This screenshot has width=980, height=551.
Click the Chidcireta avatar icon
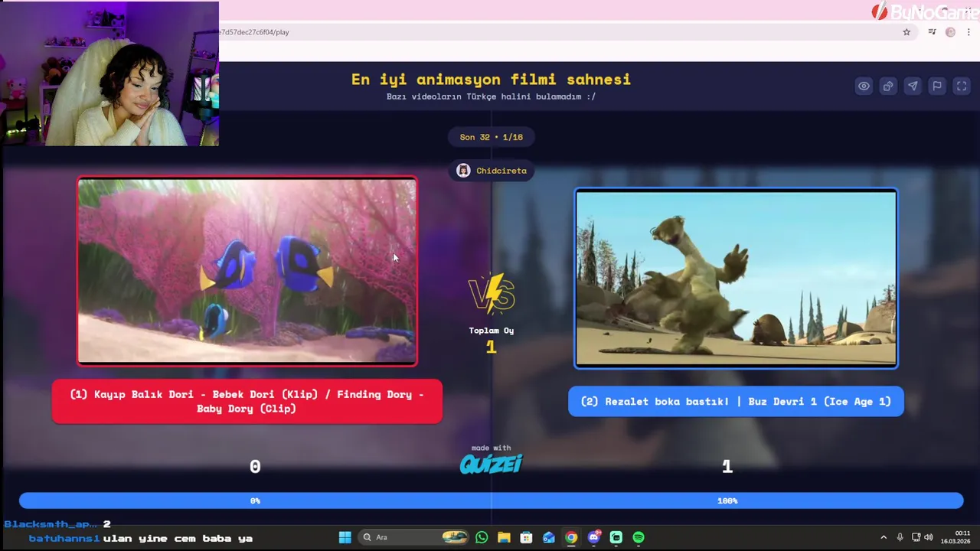point(463,171)
